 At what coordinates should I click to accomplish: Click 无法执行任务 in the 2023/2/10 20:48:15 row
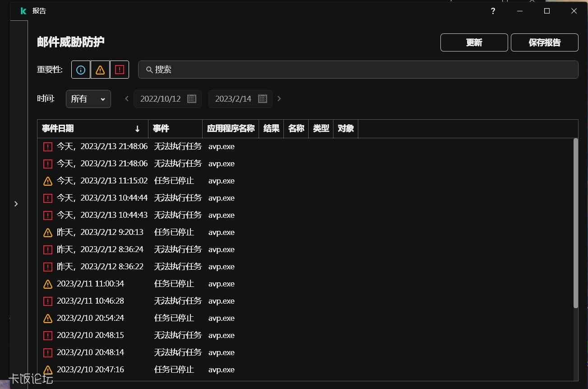coord(178,335)
